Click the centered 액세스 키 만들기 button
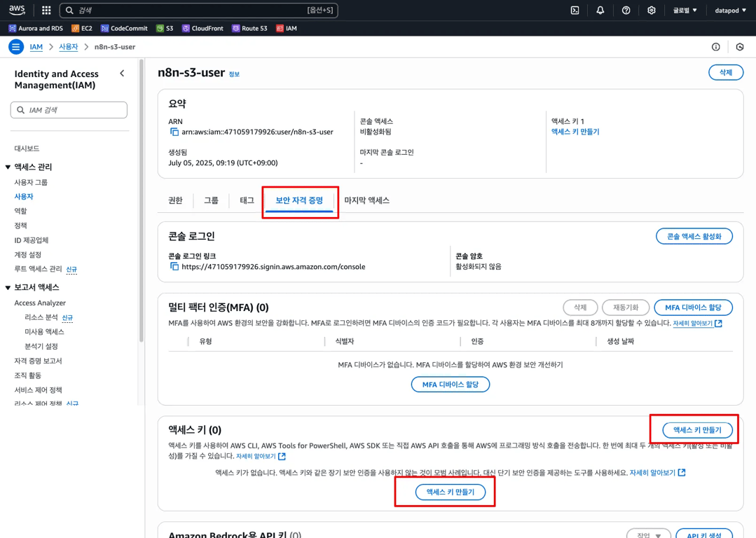This screenshot has width=756, height=538. click(x=451, y=492)
